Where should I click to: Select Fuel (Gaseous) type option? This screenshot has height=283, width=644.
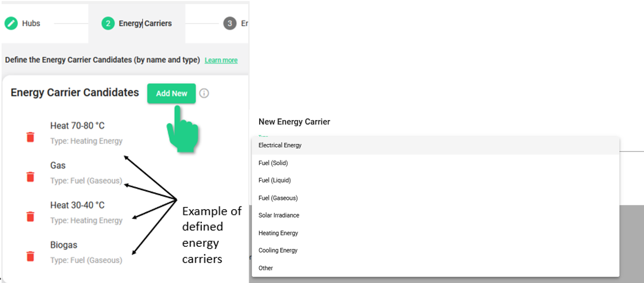click(278, 198)
